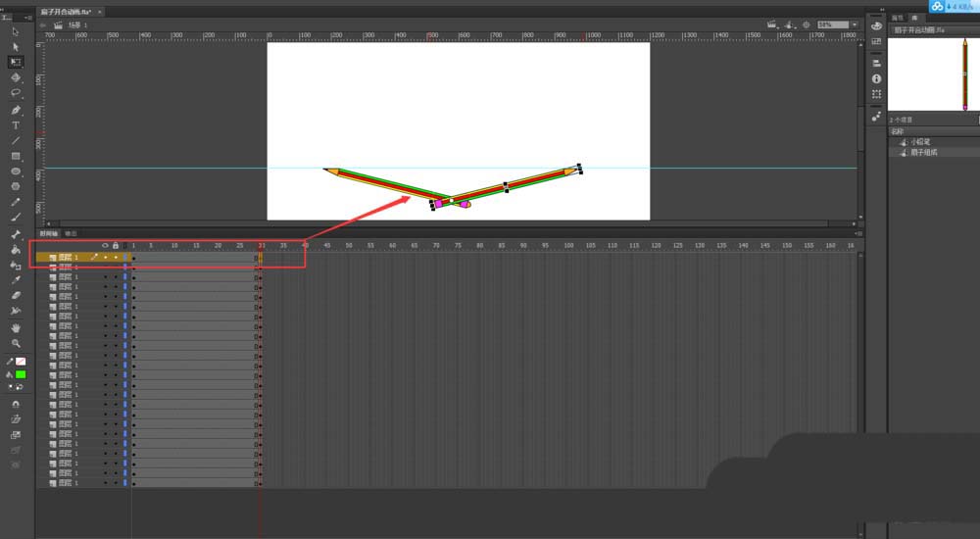This screenshot has width=980, height=539.
Task: Select the Oval tool
Action: (x=16, y=171)
